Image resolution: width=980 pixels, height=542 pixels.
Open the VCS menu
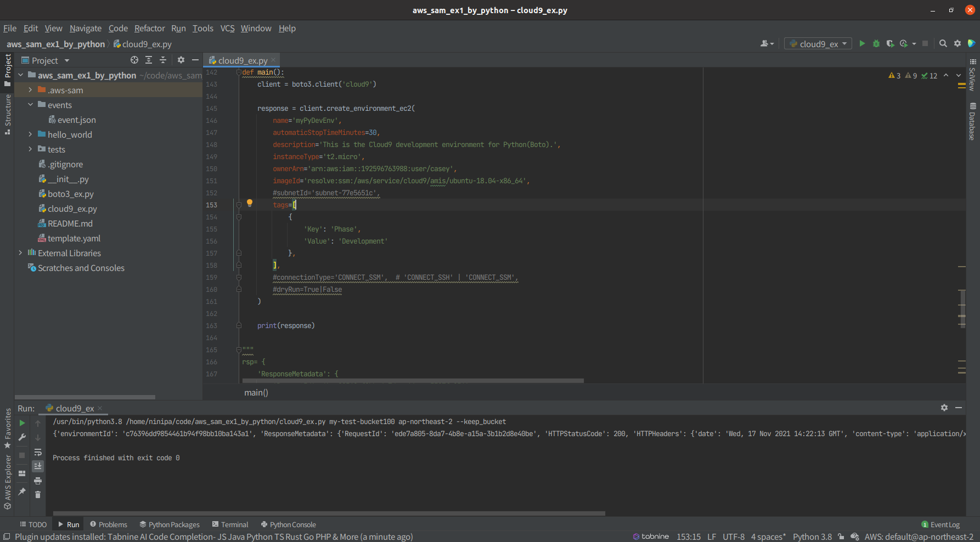227,28
